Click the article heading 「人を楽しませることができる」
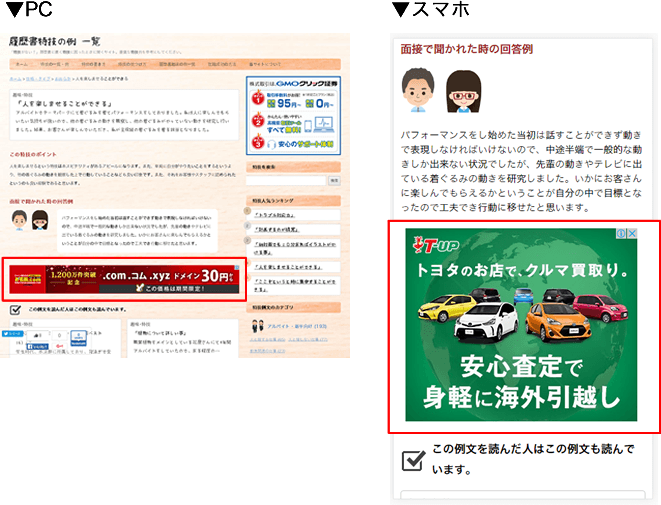 [x=65, y=103]
